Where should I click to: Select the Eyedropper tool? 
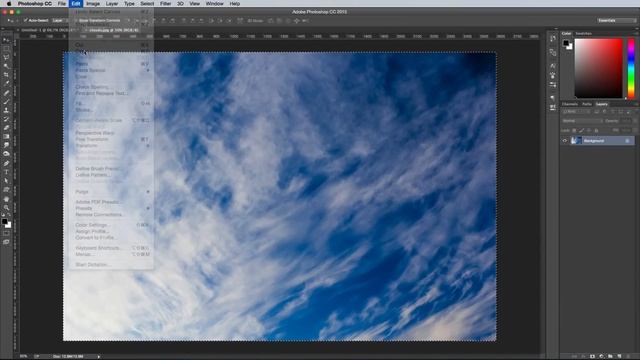(6, 83)
